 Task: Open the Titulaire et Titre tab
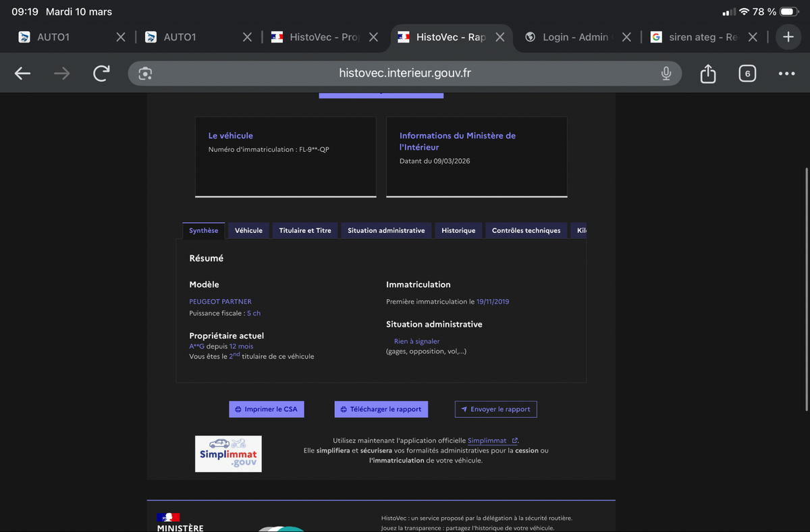(x=305, y=230)
